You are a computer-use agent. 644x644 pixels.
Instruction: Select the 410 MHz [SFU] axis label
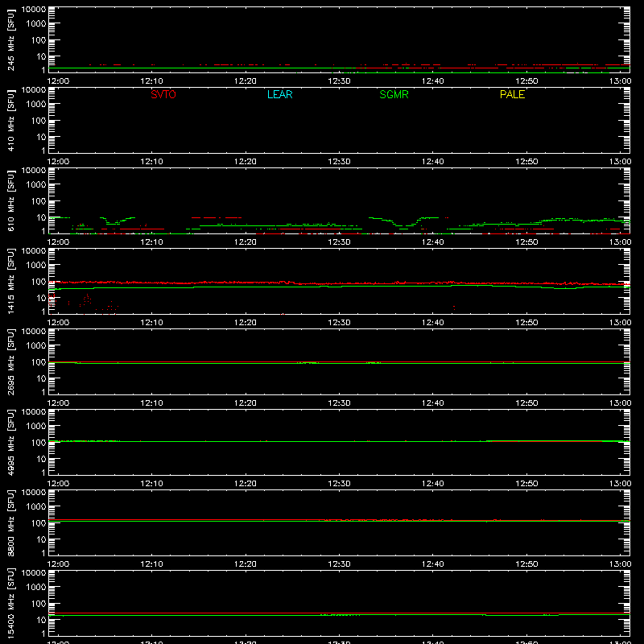(x=11, y=120)
